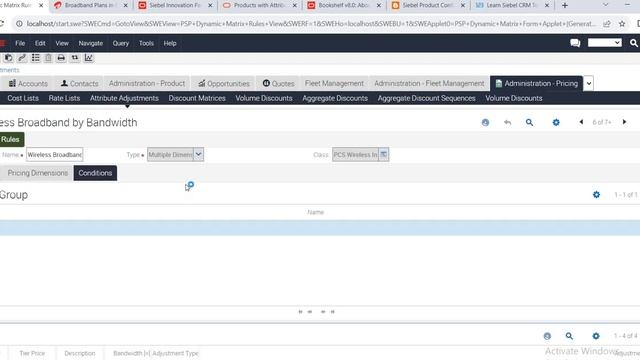Click the Tier Price column header
640x360 pixels.
point(32,353)
